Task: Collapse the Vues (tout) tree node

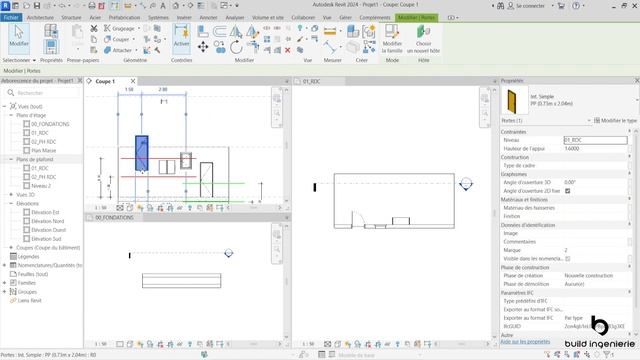Action: tap(4, 106)
